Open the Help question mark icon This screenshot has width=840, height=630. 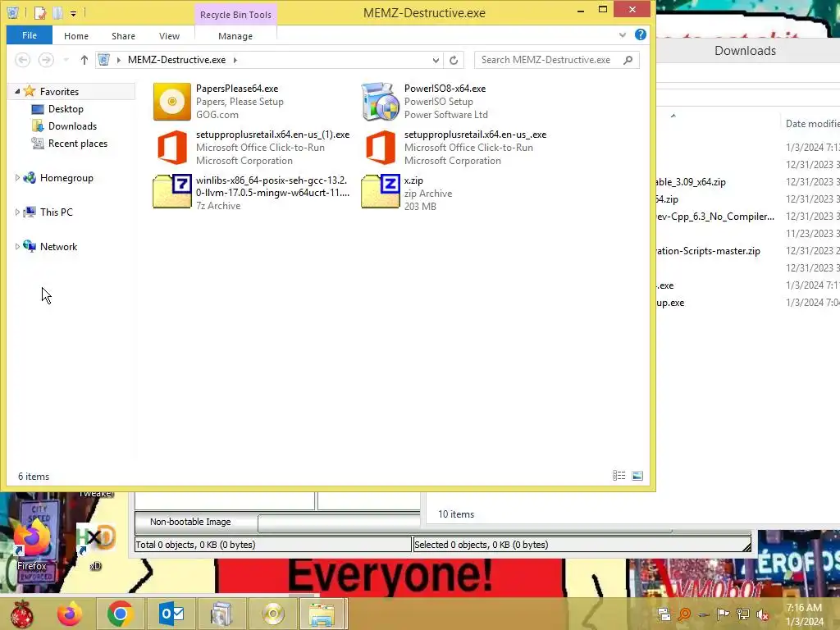coord(640,34)
